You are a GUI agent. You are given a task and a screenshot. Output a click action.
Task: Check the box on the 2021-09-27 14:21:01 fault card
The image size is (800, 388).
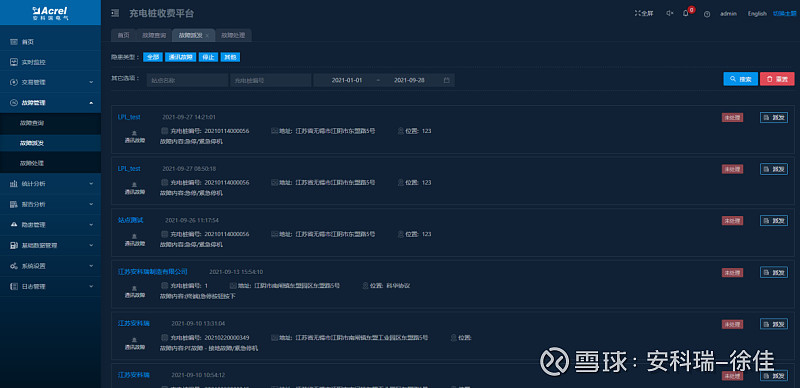tap(164, 131)
